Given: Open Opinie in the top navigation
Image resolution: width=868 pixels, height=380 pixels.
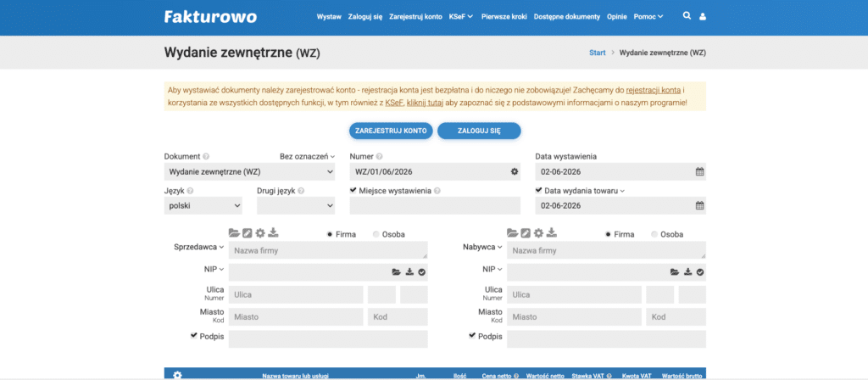Looking at the screenshot, I should click(617, 17).
